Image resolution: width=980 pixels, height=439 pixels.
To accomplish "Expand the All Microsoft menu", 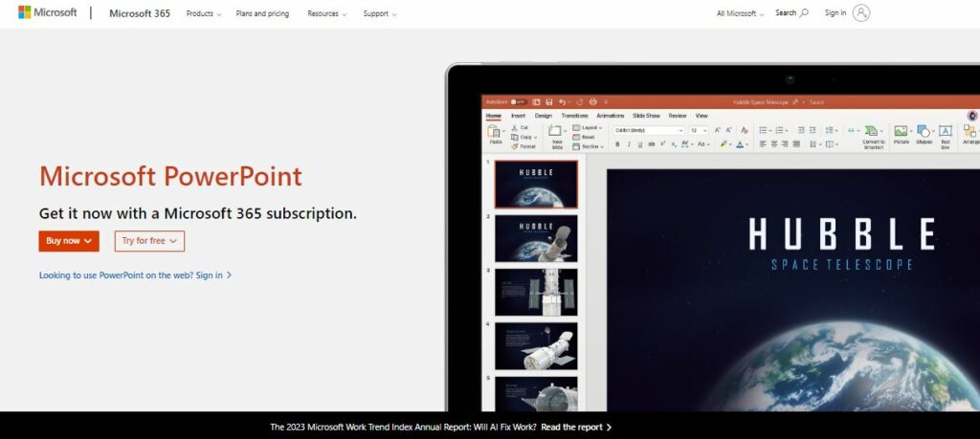I will (x=741, y=13).
